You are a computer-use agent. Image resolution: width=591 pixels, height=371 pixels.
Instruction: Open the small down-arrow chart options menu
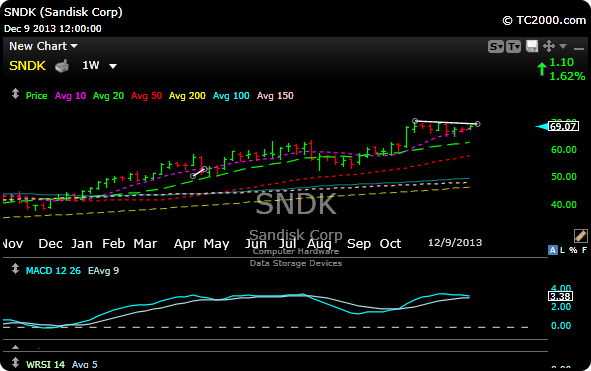pyautogui.click(x=563, y=46)
